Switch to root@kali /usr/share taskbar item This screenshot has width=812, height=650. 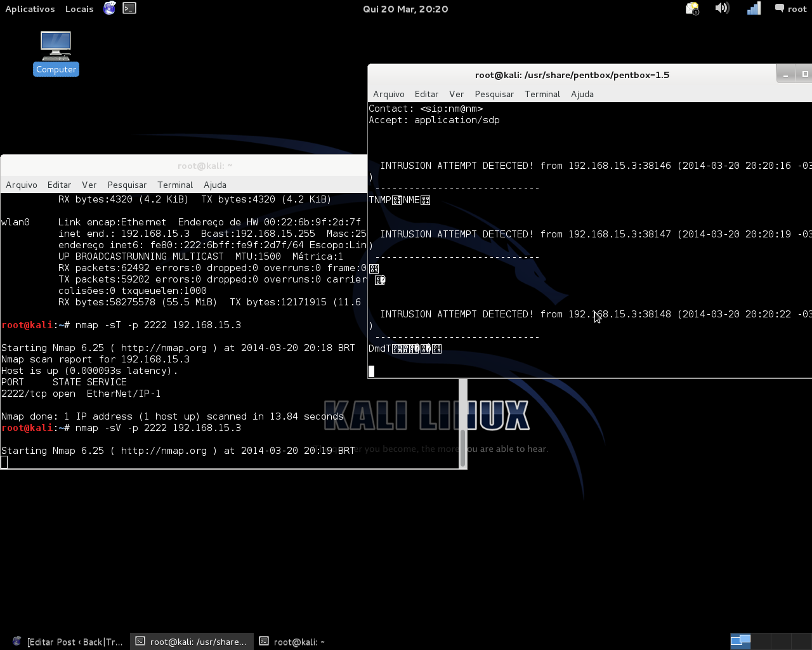pyautogui.click(x=192, y=642)
